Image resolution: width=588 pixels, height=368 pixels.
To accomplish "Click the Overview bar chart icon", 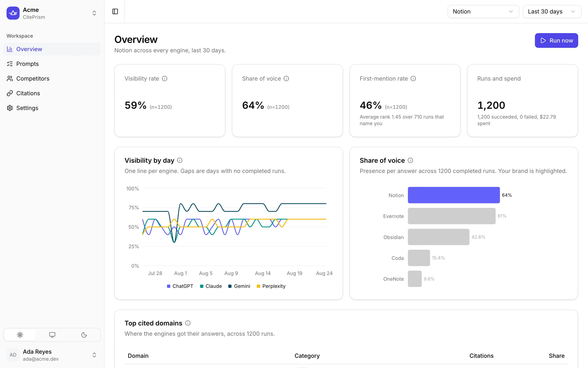I will point(10,49).
